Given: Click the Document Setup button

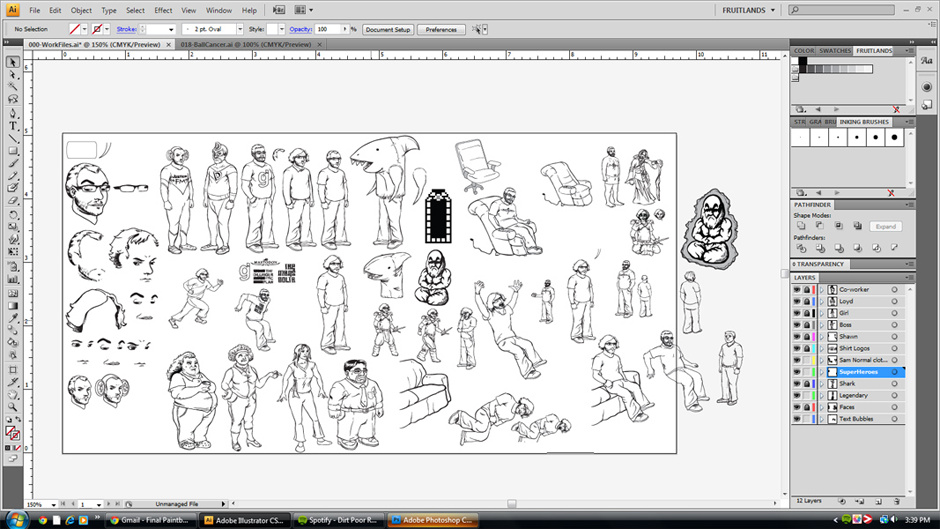Looking at the screenshot, I should pos(387,30).
